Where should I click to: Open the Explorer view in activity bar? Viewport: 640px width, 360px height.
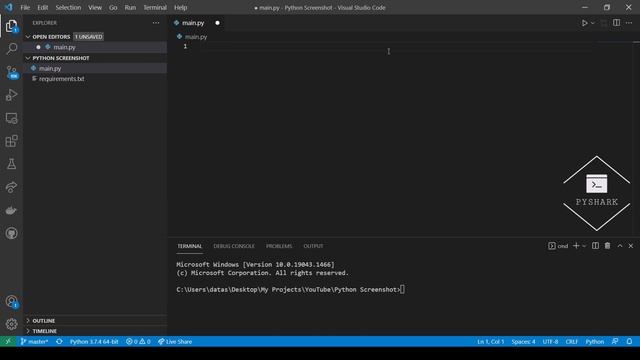(x=11, y=27)
